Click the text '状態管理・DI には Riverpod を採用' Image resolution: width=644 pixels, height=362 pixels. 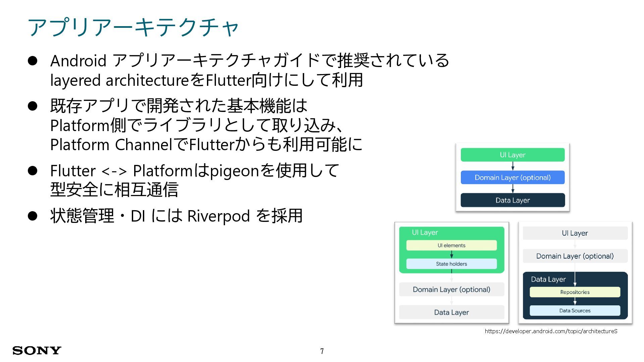(176, 216)
